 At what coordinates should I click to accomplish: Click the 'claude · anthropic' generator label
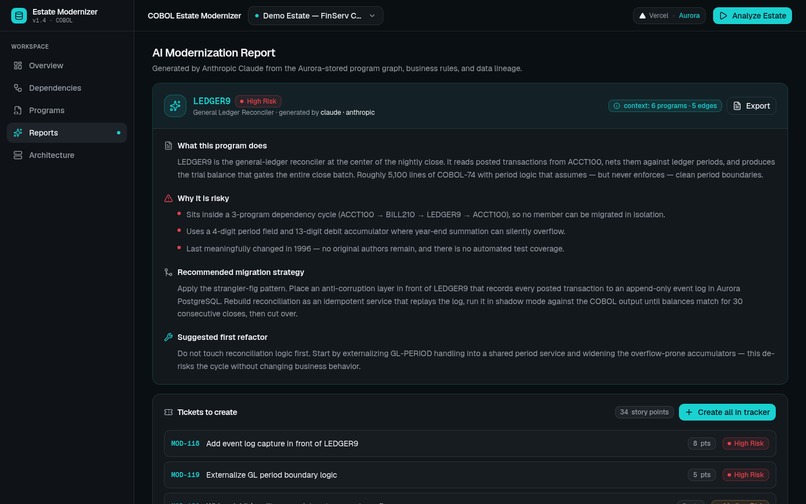pyautogui.click(x=347, y=113)
